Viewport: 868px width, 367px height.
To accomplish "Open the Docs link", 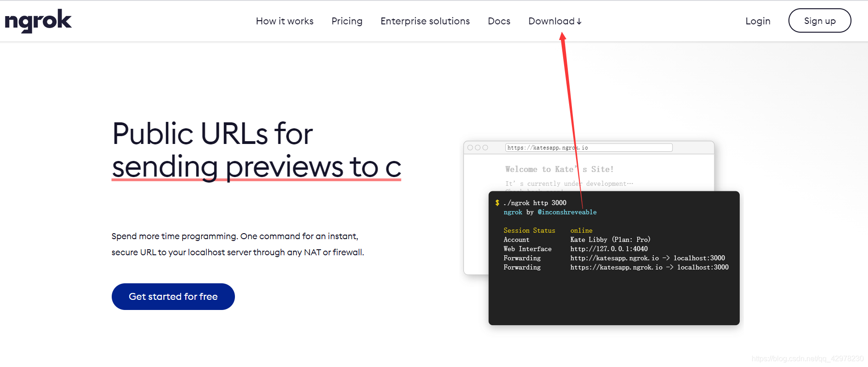I will click(x=499, y=21).
